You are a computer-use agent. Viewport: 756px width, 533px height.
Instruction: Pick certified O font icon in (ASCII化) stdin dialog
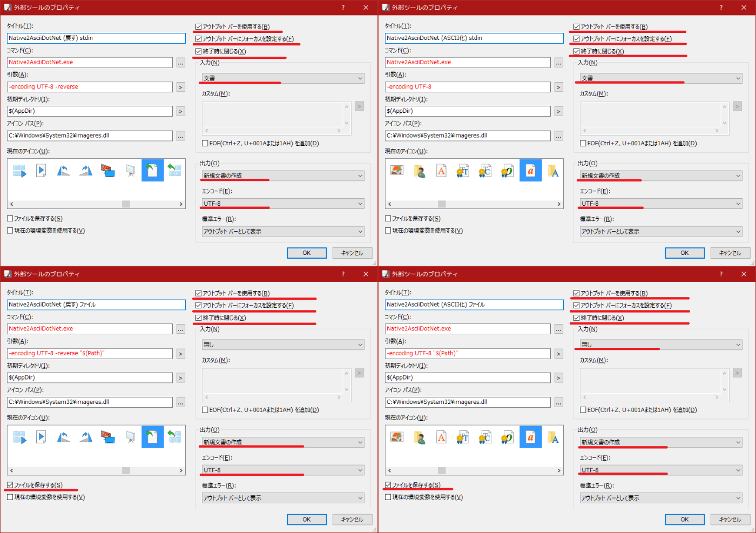click(507, 171)
